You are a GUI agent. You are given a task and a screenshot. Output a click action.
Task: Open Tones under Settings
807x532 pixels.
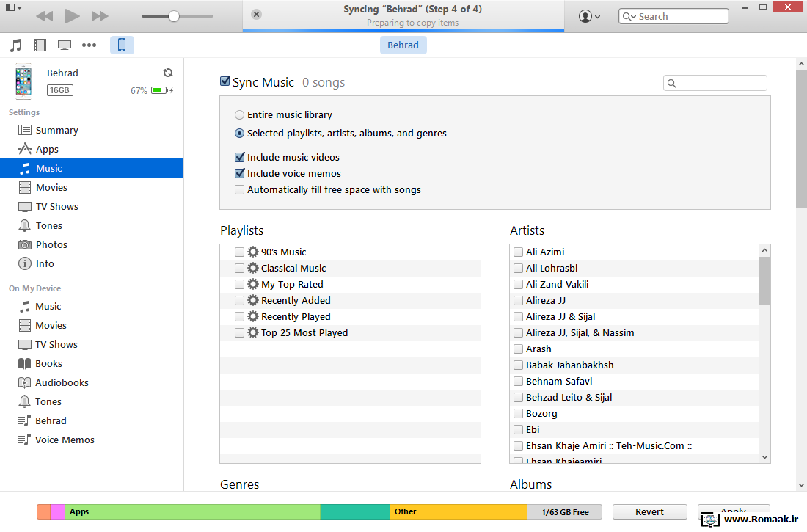pos(92,225)
